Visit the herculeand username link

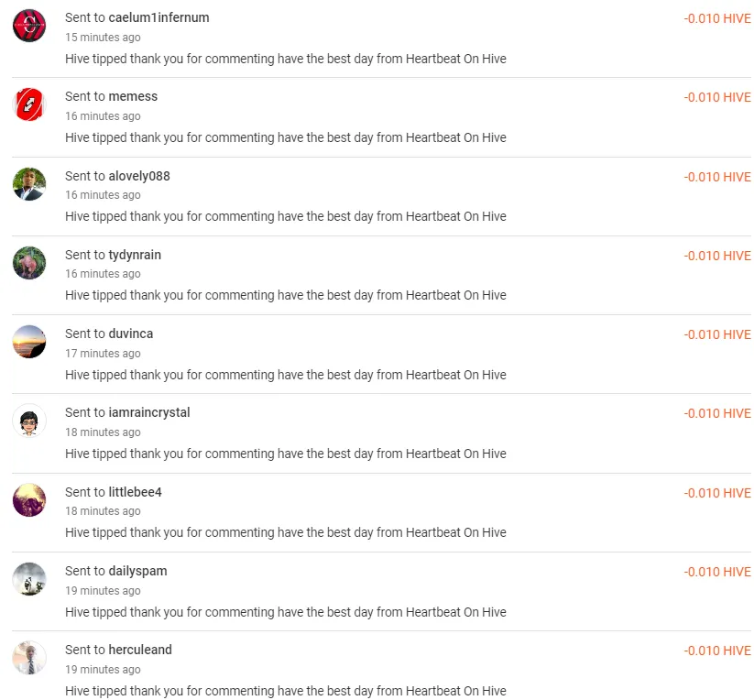pos(140,650)
